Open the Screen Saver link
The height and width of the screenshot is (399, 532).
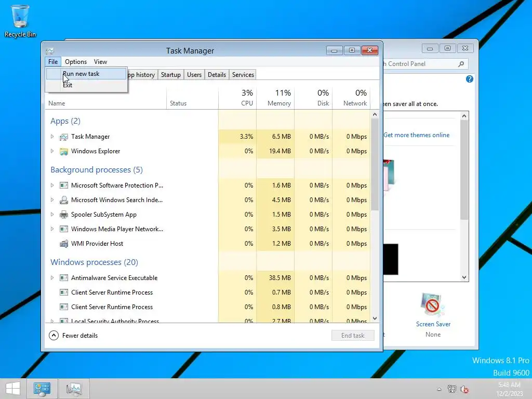433,324
